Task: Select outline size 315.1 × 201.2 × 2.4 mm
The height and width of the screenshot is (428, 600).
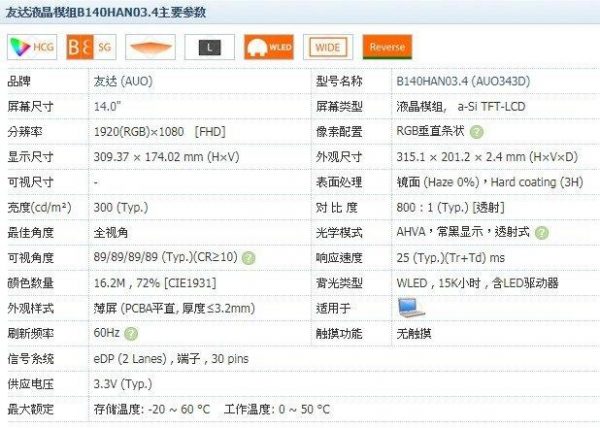Action: [487, 157]
